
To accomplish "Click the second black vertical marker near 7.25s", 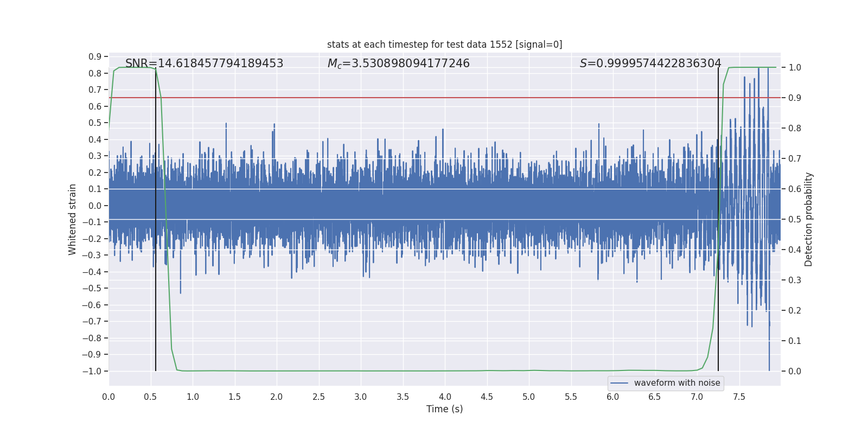I will coord(718,219).
